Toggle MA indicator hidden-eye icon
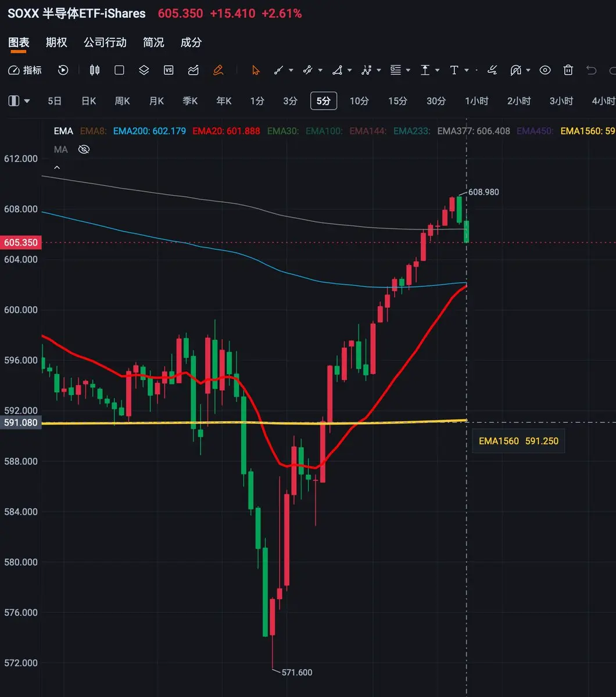The width and height of the screenshot is (616, 697). (x=84, y=150)
